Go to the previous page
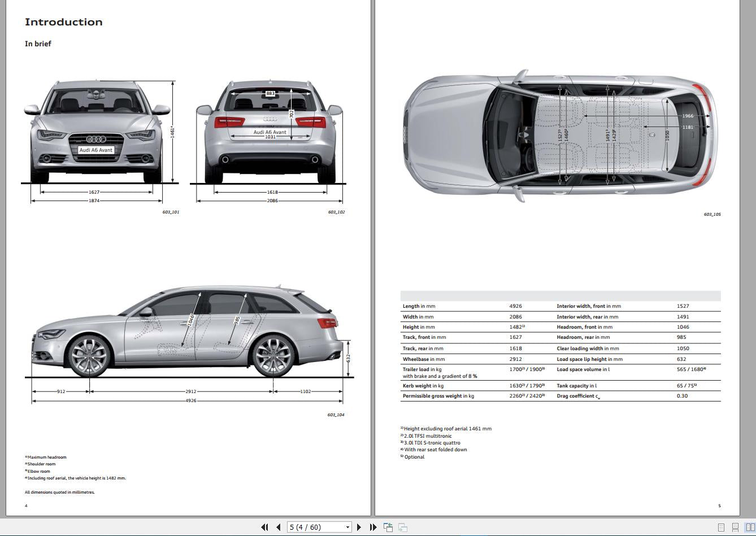This screenshot has width=756, height=536. [x=278, y=527]
